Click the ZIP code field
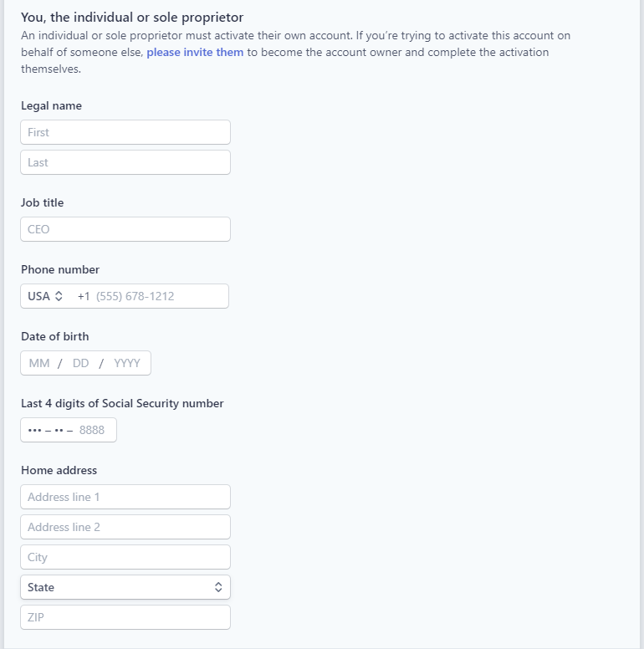 point(125,617)
